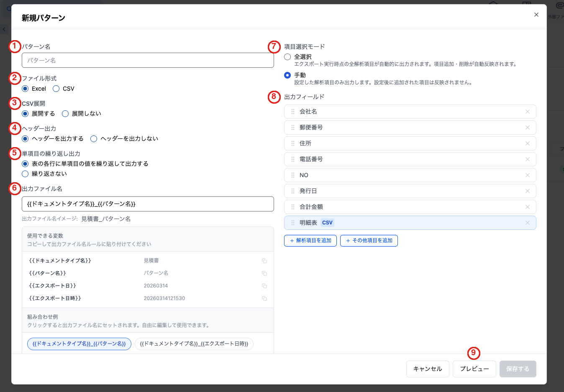Click the 解析項目を追加 button
The width and height of the screenshot is (564, 392).
[x=310, y=241]
